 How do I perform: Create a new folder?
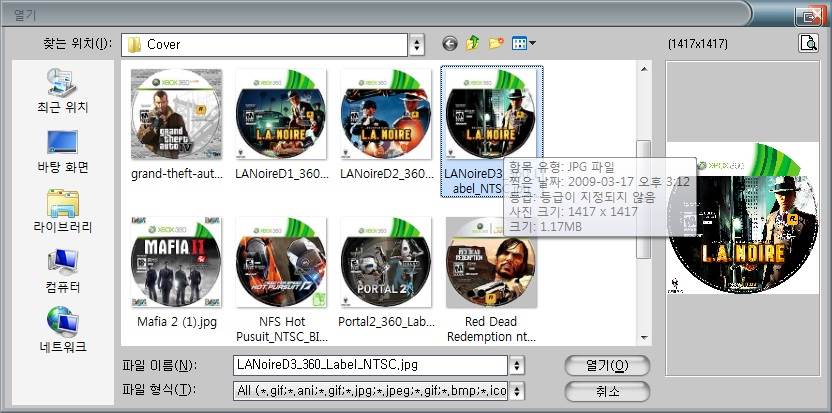(496, 44)
